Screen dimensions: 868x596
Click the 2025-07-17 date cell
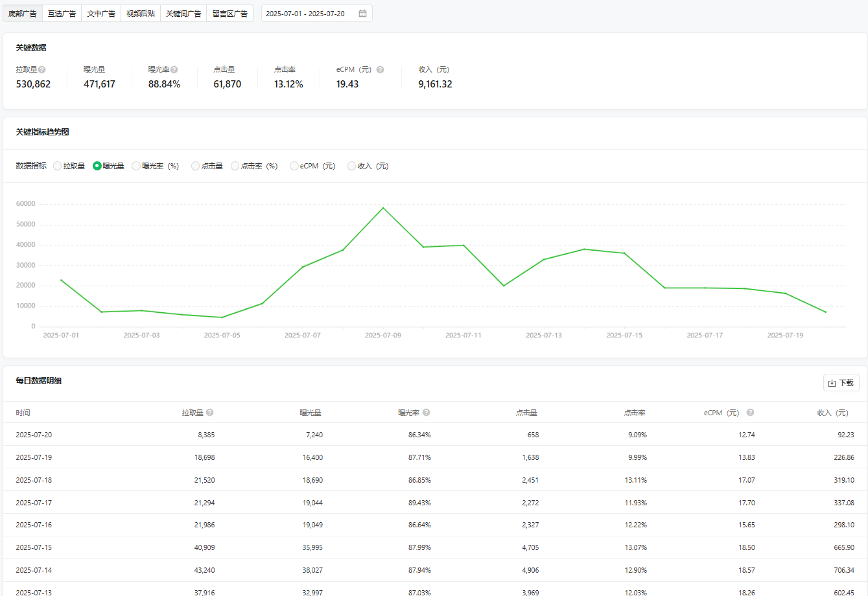(x=34, y=503)
